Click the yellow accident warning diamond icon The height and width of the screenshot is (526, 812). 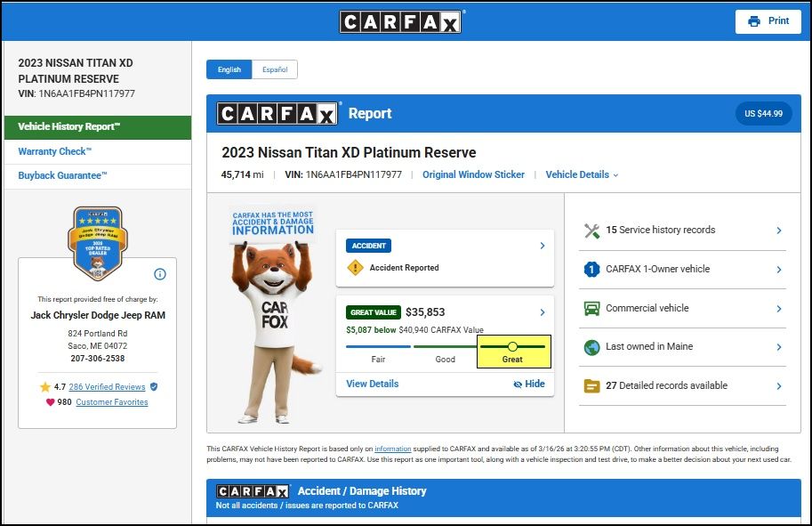point(356,267)
